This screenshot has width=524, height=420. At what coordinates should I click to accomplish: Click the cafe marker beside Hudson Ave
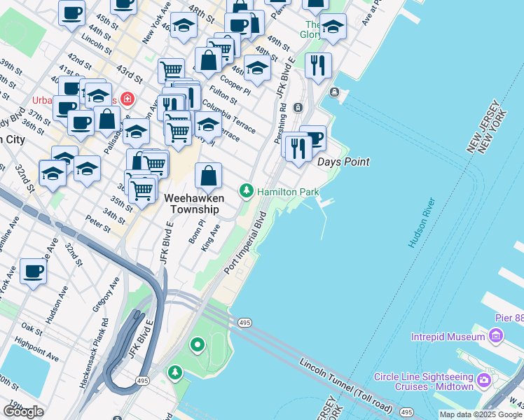(x=33, y=274)
